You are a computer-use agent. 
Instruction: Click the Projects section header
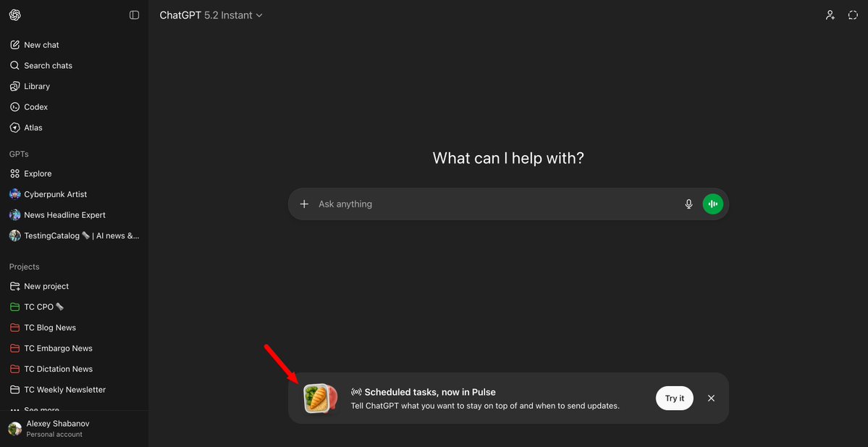pyautogui.click(x=25, y=267)
